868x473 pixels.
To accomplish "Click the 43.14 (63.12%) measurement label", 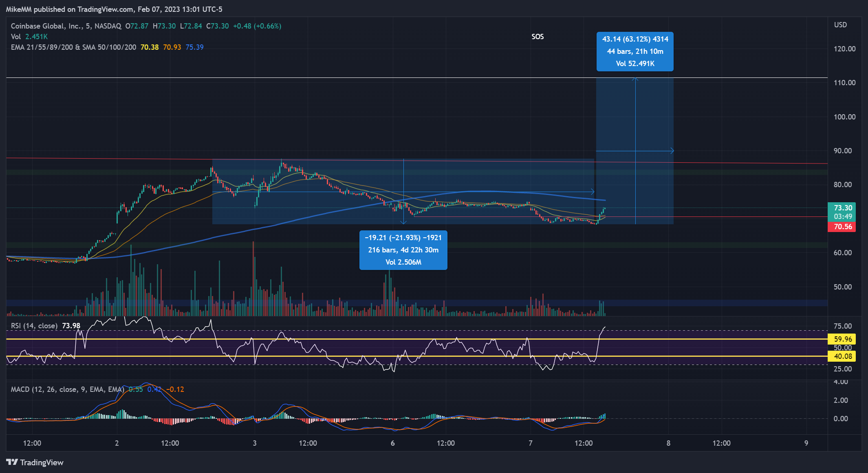I will [x=635, y=51].
